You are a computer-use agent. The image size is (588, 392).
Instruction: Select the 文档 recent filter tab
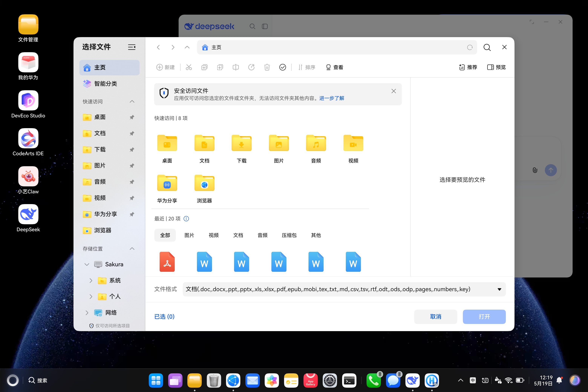[238, 235]
